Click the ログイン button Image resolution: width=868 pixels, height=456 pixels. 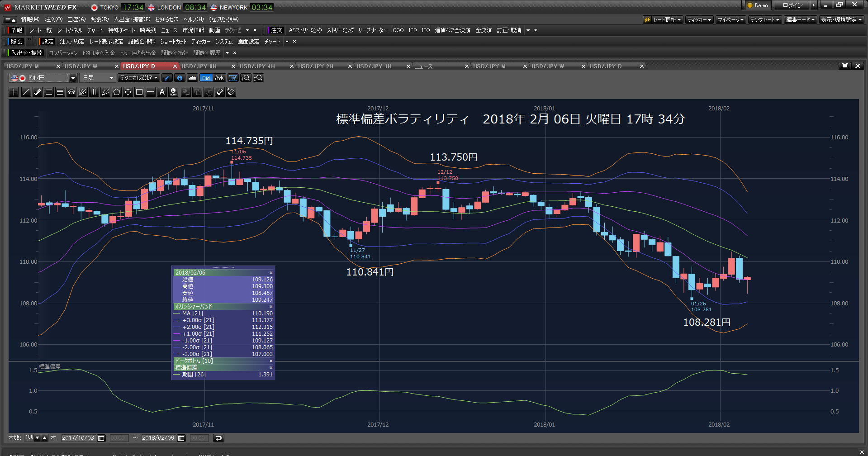pos(793,5)
